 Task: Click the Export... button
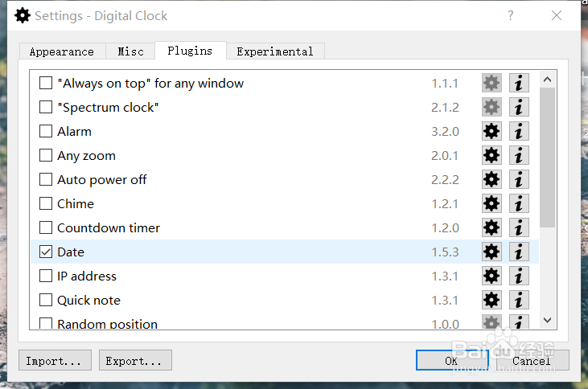pos(135,361)
